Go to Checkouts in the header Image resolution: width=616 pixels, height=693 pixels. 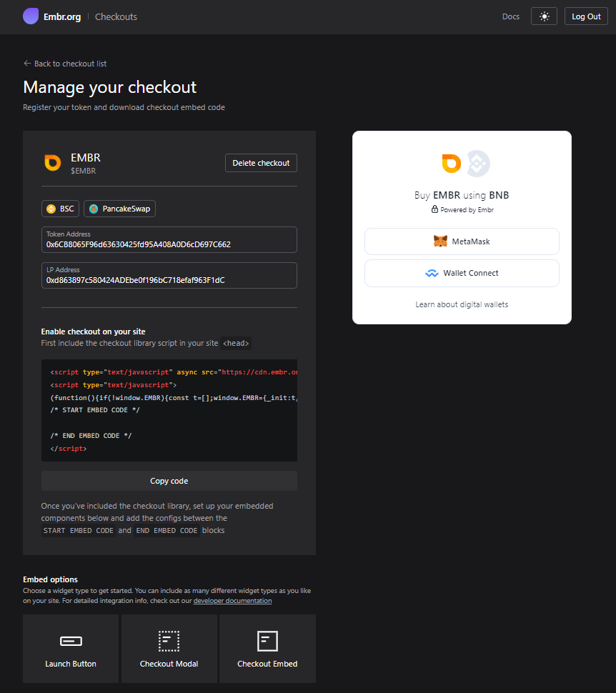(x=116, y=17)
